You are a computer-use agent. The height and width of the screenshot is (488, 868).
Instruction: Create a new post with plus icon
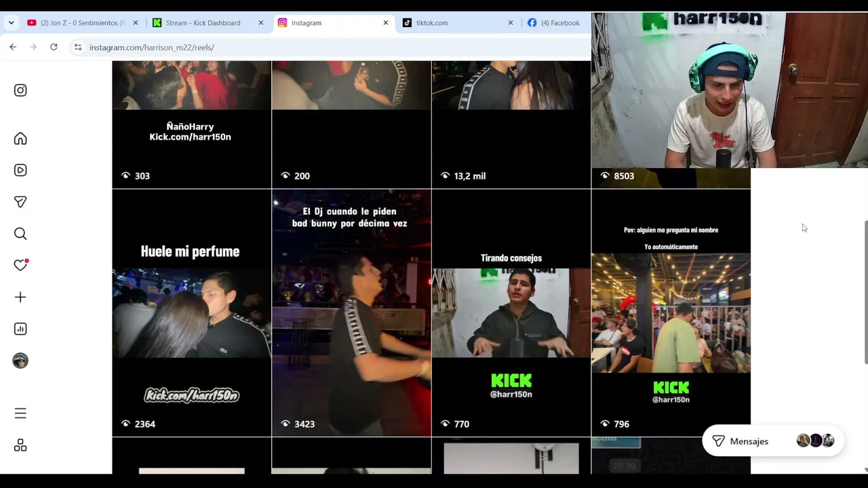click(20, 297)
